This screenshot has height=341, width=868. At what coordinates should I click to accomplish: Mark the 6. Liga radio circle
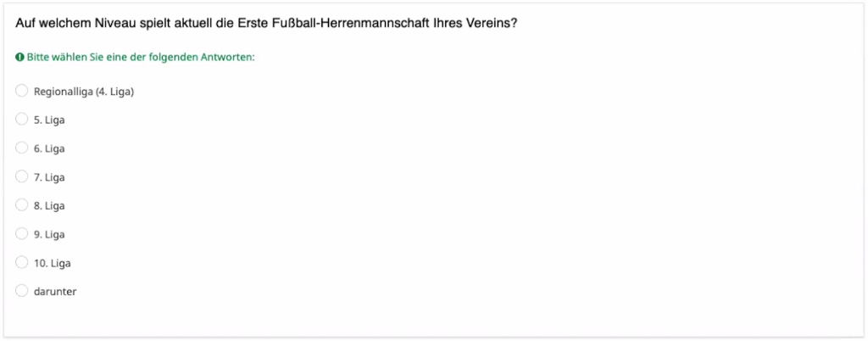click(x=21, y=148)
